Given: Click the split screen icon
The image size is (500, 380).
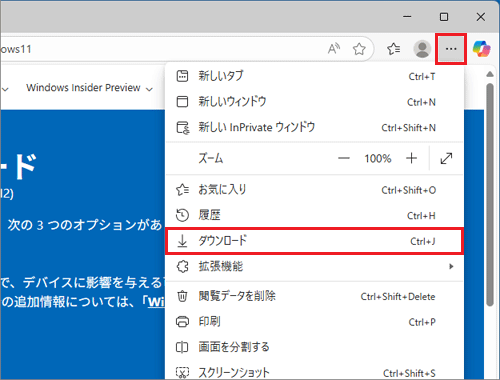Looking at the screenshot, I should [x=182, y=347].
